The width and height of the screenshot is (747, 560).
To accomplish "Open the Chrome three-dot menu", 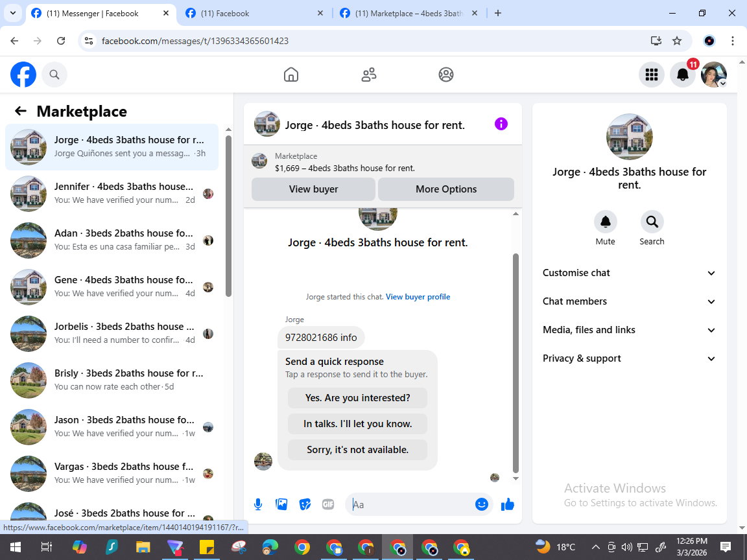I will (733, 41).
